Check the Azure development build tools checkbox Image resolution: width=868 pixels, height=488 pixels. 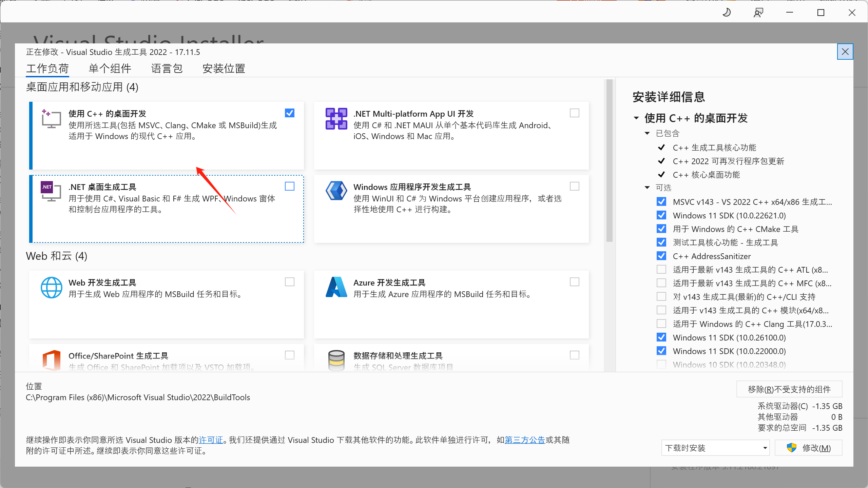coord(575,282)
